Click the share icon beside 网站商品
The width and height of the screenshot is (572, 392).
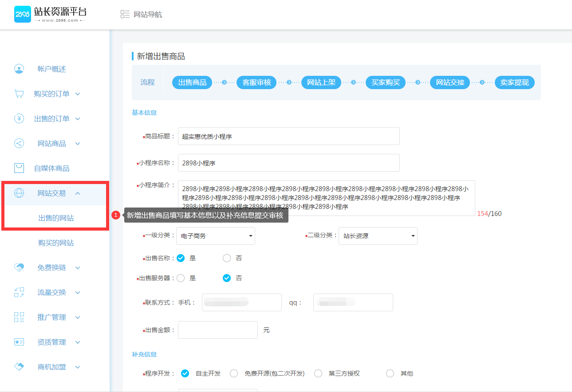(18, 143)
